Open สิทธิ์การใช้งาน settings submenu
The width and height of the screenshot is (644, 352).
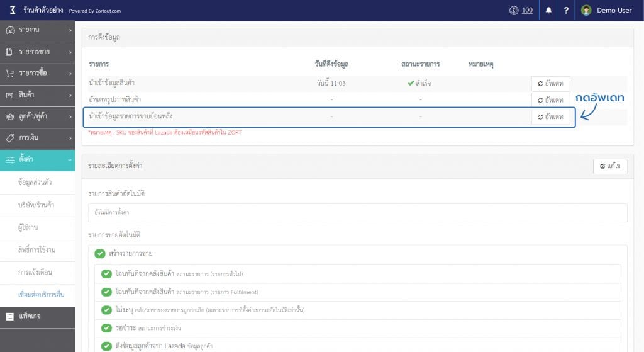pyautogui.click(x=37, y=250)
